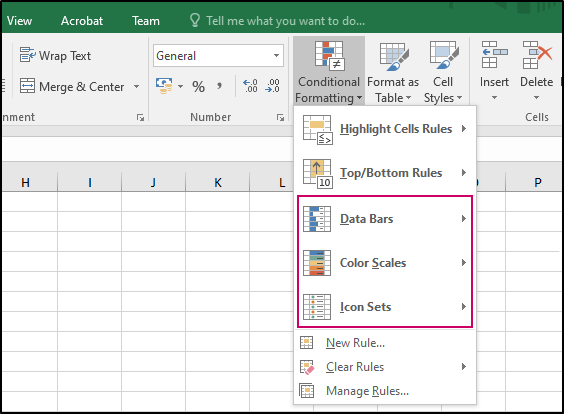This screenshot has width=564, height=414.
Task: Choose New Rule... menu text
Action: (x=355, y=343)
